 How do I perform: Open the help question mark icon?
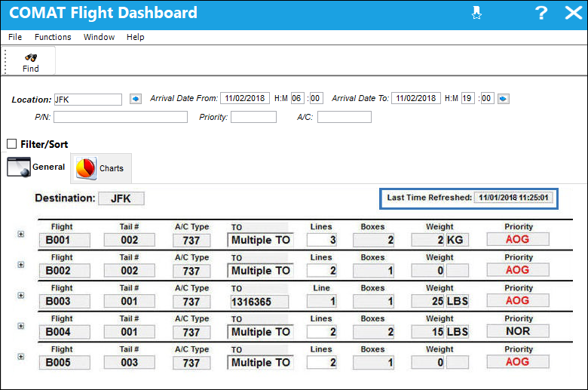click(x=541, y=13)
